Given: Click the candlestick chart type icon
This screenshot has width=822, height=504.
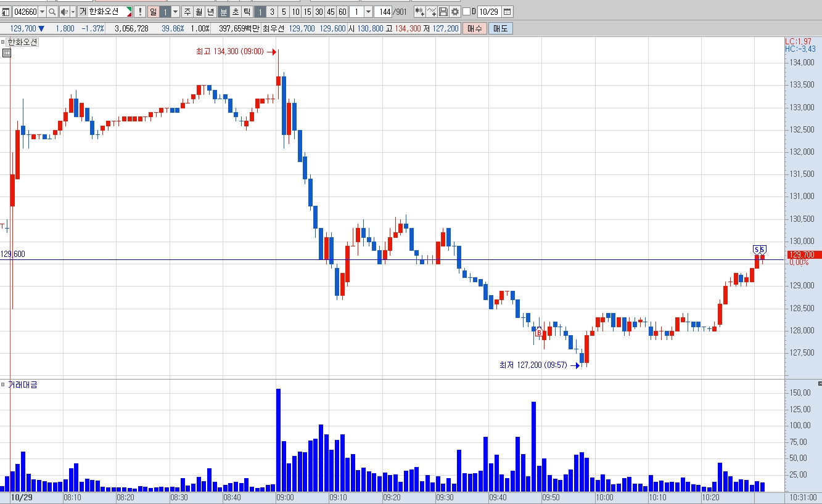Looking at the screenshot, I should click(x=419, y=12).
